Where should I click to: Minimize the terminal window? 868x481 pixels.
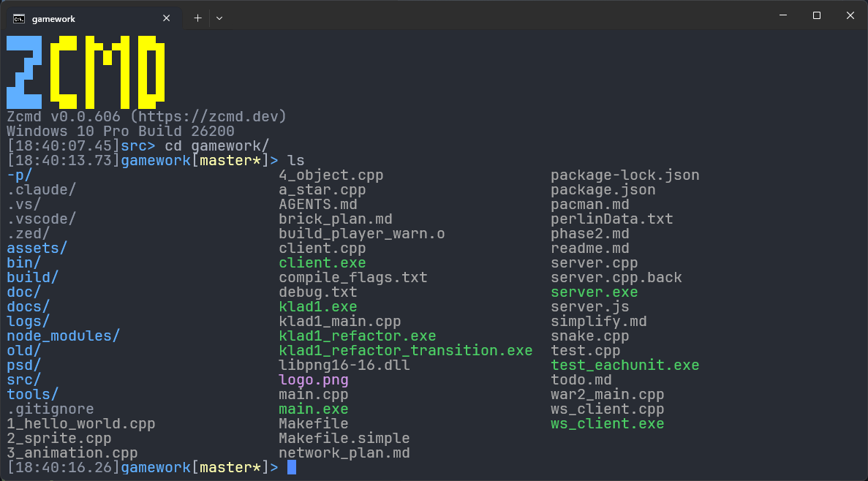point(782,15)
